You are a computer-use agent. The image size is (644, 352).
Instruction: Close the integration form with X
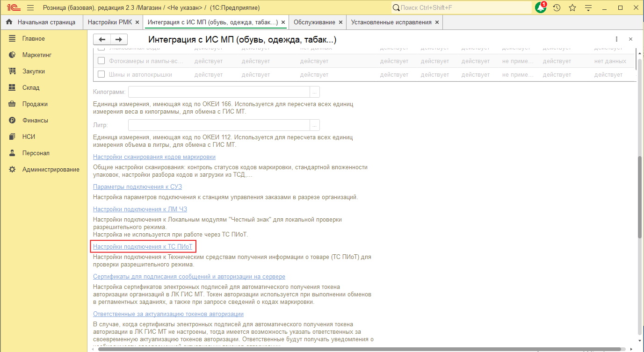click(x=630, y=40)
